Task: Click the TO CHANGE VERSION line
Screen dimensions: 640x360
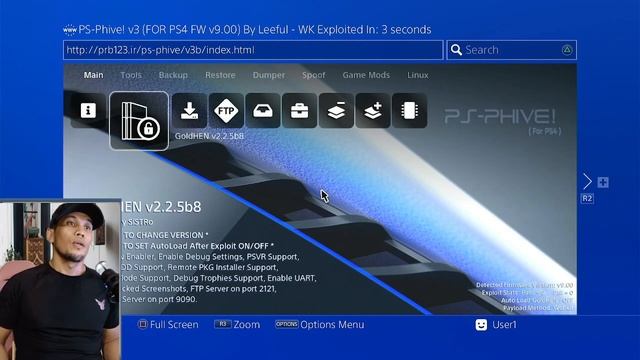Action: pyautogui.click(x=165, y=235)
